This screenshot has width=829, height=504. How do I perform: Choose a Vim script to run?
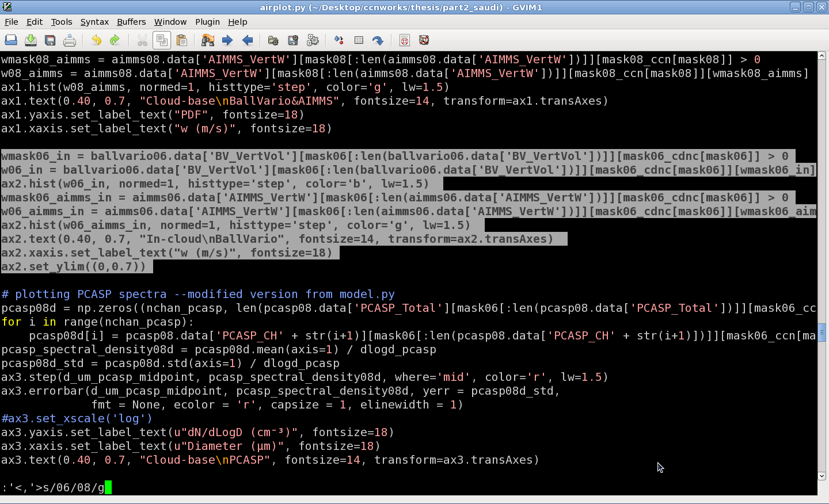click(313, 40)
